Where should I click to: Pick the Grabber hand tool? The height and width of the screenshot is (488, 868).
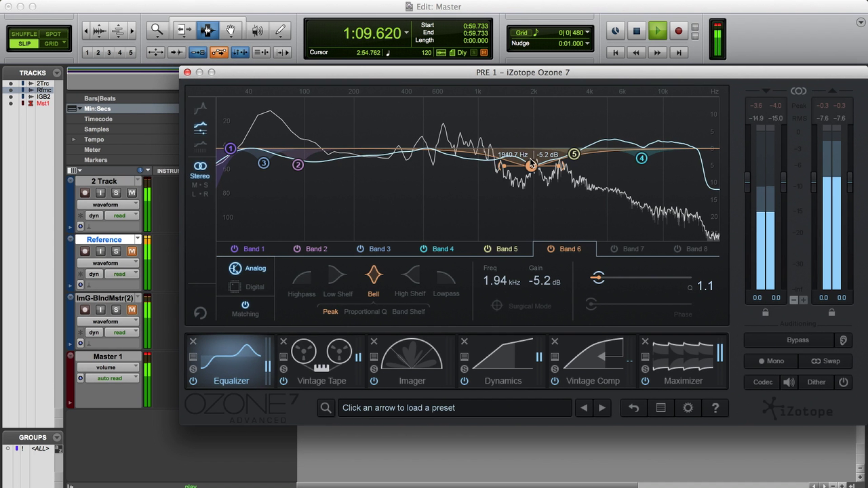point(231,30)
